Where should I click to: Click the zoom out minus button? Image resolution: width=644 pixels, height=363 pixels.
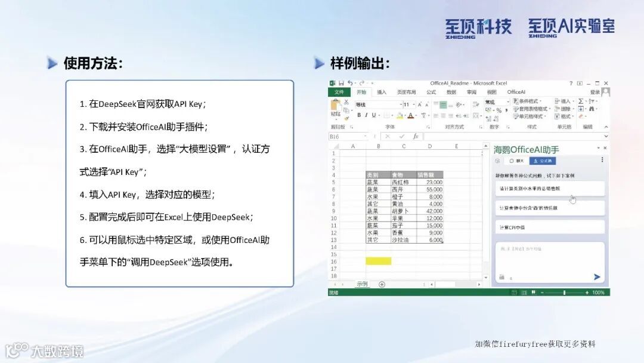(543, 293)
